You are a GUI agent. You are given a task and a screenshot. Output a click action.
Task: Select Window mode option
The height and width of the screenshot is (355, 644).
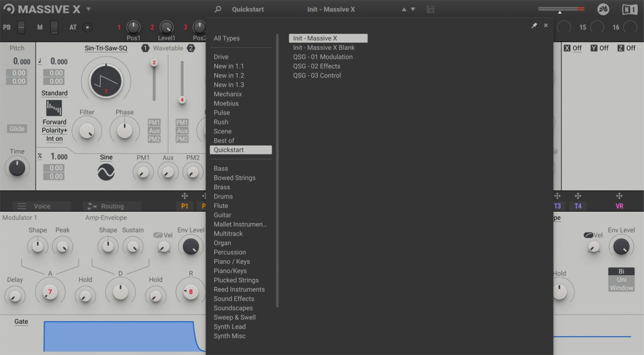coord(621,288)
